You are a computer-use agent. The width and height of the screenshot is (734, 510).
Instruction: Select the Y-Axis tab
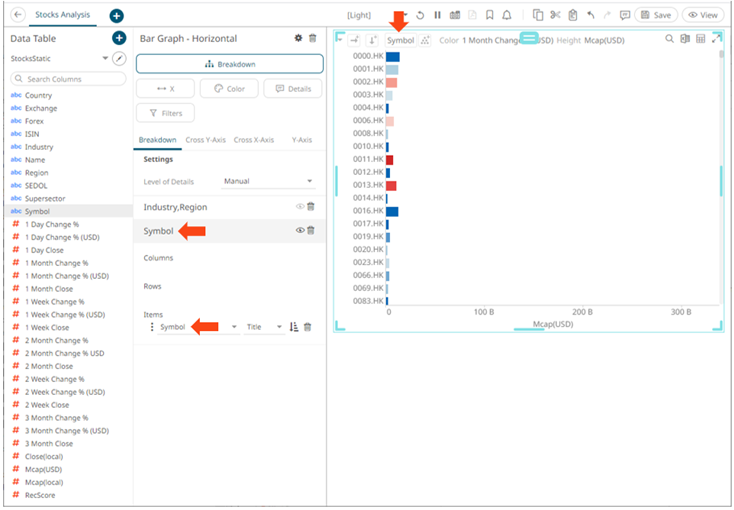300,140
